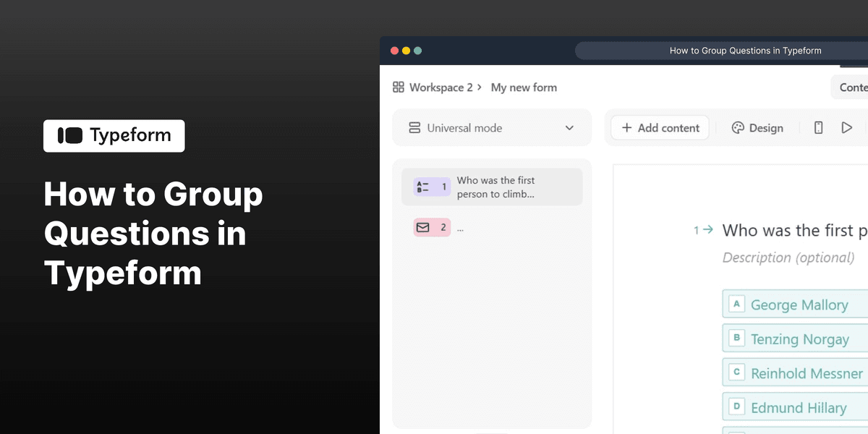Open the Design palette icon
The image size is (868, 434).
tap(737, 127)
